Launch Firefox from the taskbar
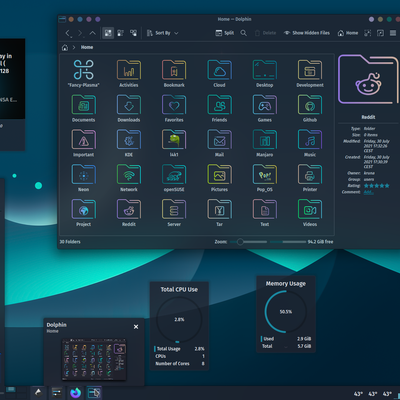 coord(76,393)
